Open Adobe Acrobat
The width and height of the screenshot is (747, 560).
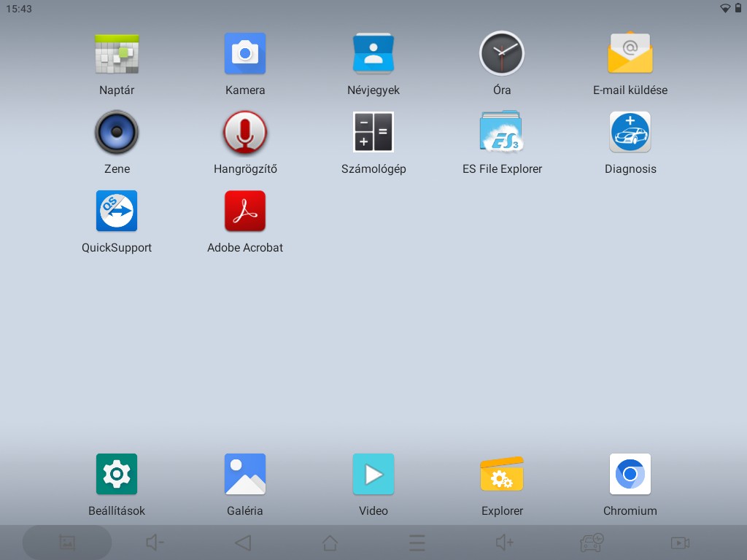(245, 211)
